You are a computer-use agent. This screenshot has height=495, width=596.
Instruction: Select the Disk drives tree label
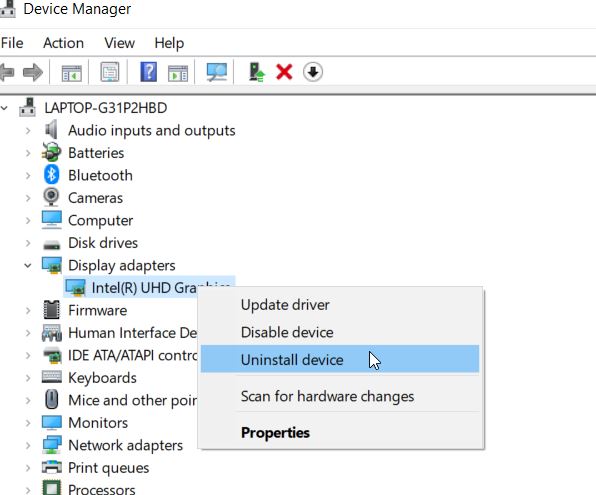[103, 243]
